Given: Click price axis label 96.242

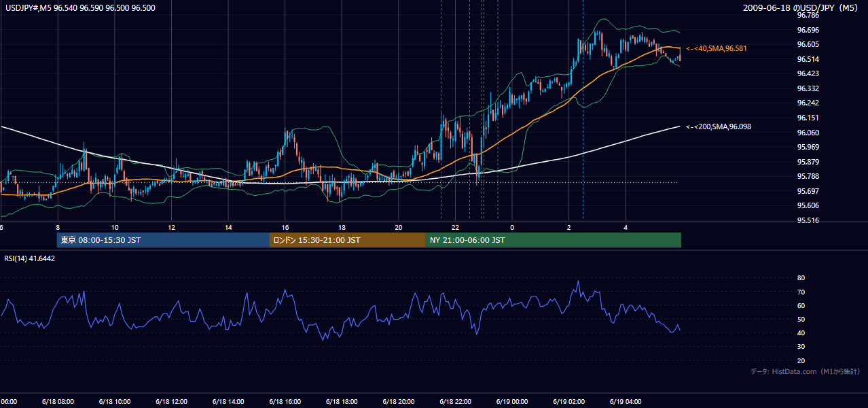Looking at the screenshot, I should pyautogui.click(x=808, y=103).
